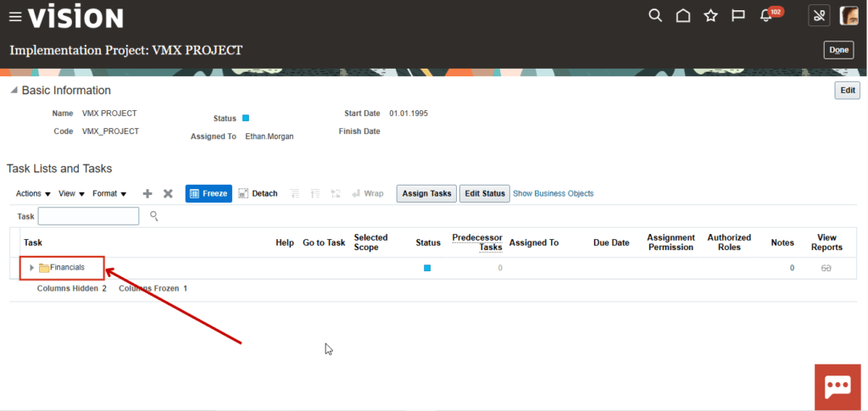Image resolution: width=868 pixels, height=411 pixels.
Task: Click the Predecessor Tasks column header
Action: point(477,242)
